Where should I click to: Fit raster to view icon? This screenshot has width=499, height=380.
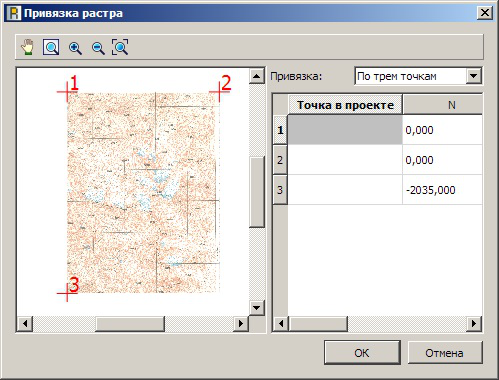pyautogui.click(x=120, y=47)
